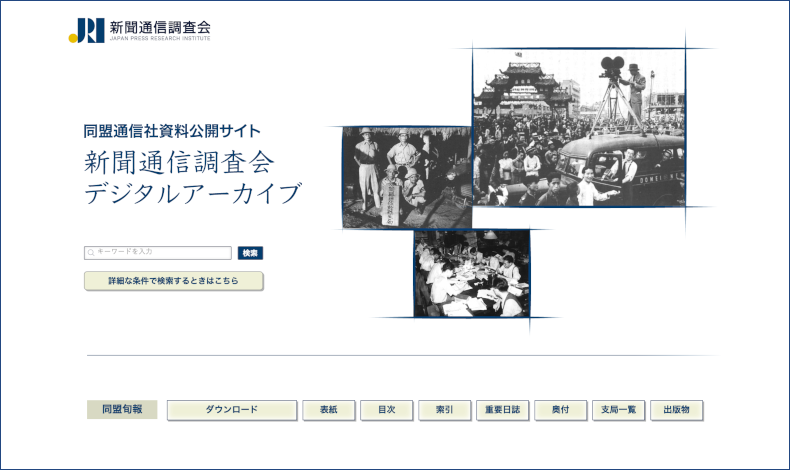Screen dimensions: 790x470
Task: Select the 表紙 button
Action: point(328,410)
